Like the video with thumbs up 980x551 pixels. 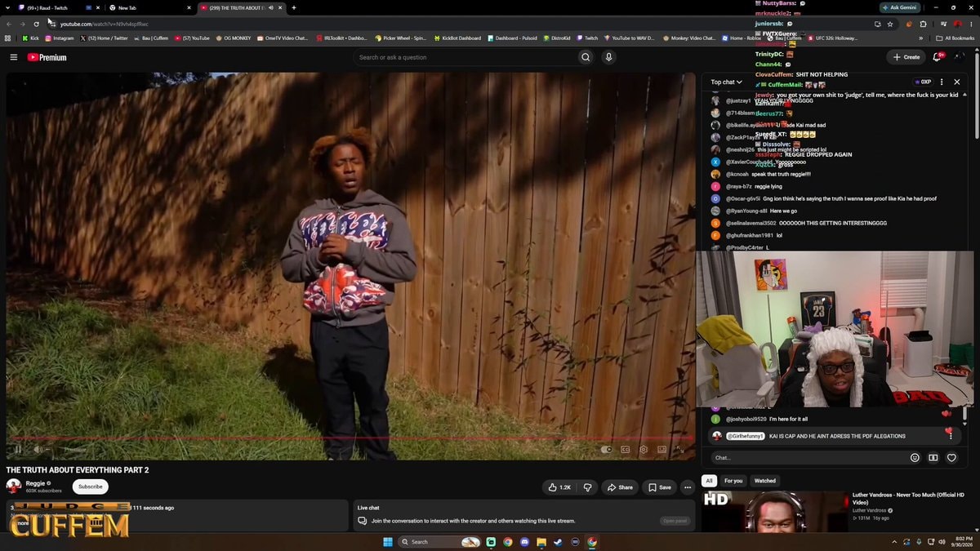tap(559, 487)
